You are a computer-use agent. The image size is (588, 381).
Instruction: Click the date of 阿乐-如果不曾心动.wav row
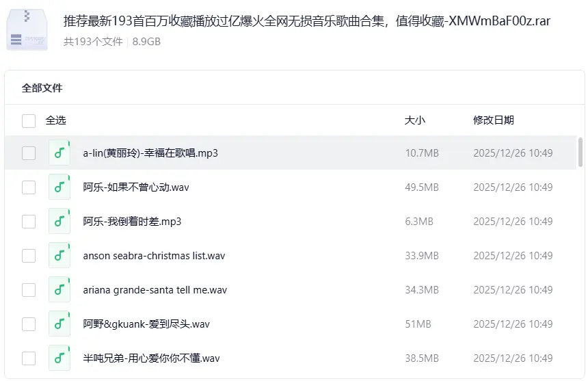tap(513, 187)
